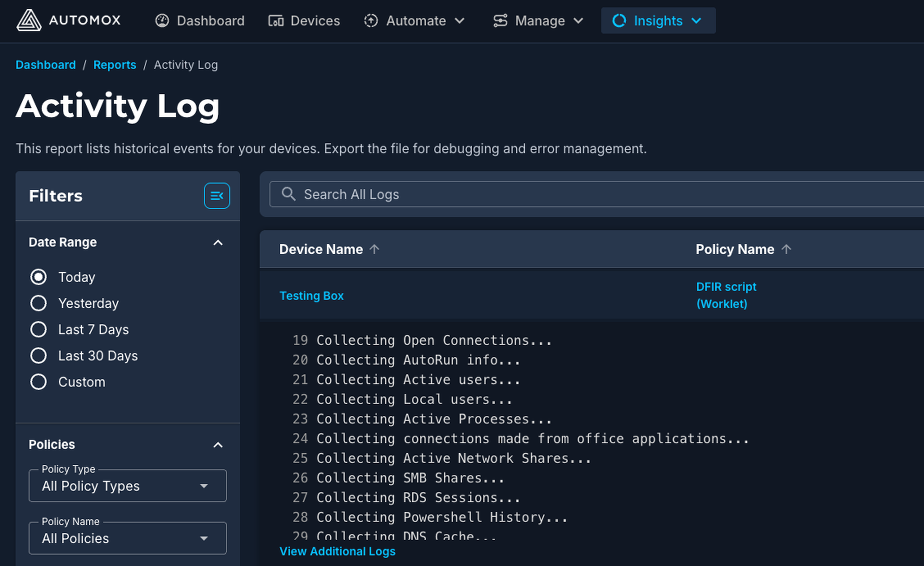Collapse the Policies section

point(218,445)
